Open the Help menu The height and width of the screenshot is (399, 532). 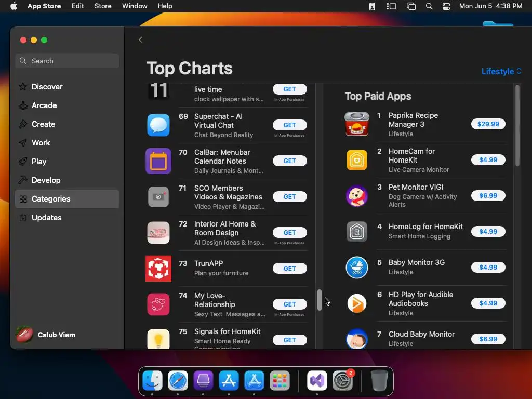pyautogui.click(x=165, y=6)
